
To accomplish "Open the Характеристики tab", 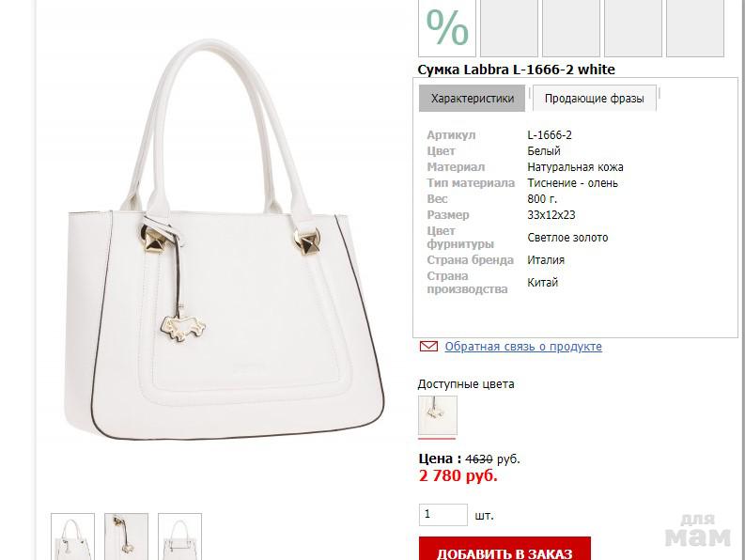I will pos(472,99).
